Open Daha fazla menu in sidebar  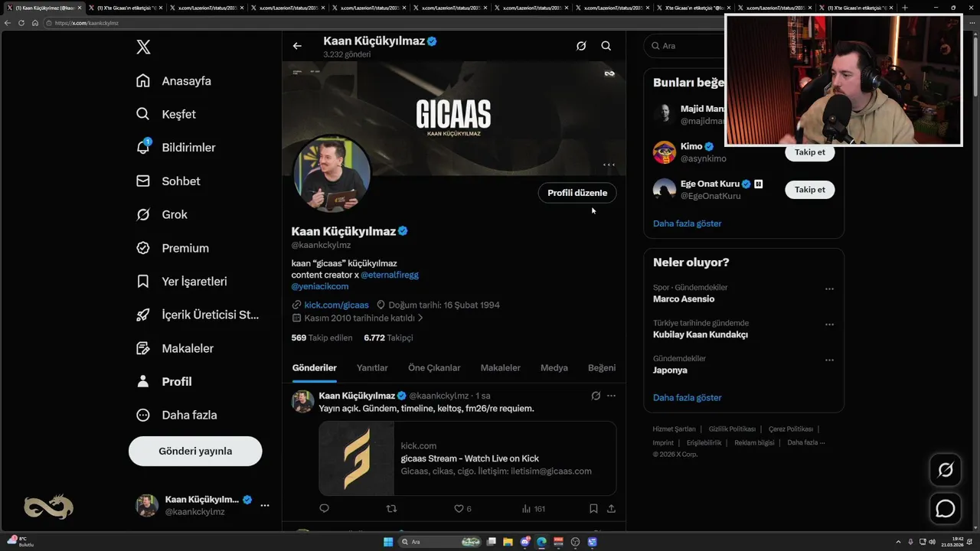point(177,415)
